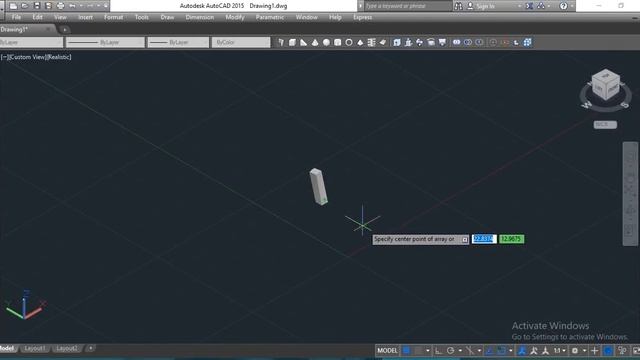This screenshot has width=640, height=360.
Task: Open the 1:1 annotation scale dropdown
Action: (x=559, y=351)
